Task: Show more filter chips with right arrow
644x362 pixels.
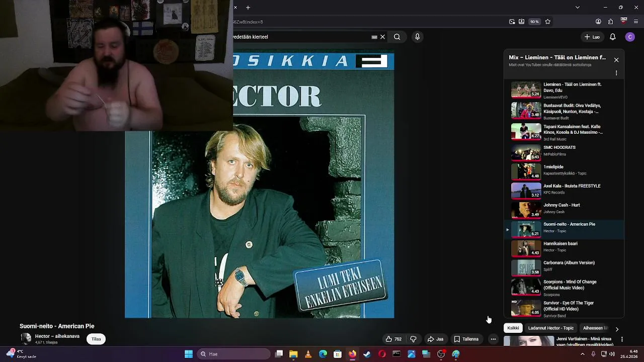Action: 617,329
